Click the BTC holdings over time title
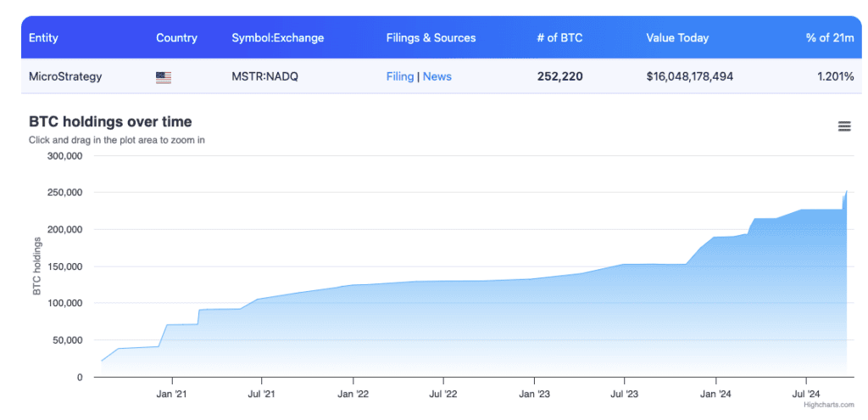Viewport: 868px width, 420px height. [x=110, y=121]
